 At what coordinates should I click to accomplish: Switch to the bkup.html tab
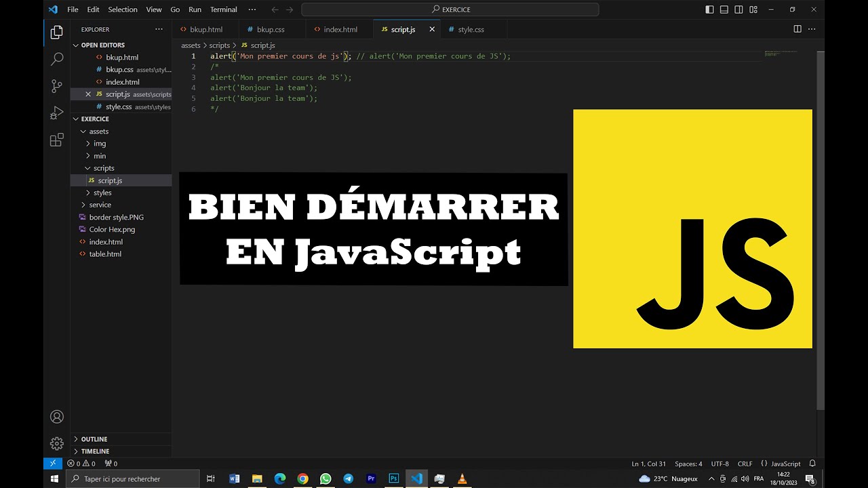tap(207, 29)
